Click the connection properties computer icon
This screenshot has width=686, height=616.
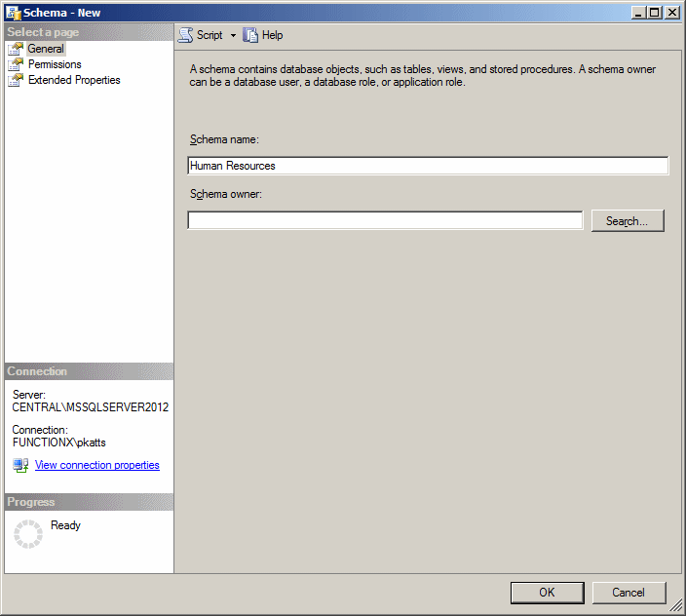[x=20, y=465]
